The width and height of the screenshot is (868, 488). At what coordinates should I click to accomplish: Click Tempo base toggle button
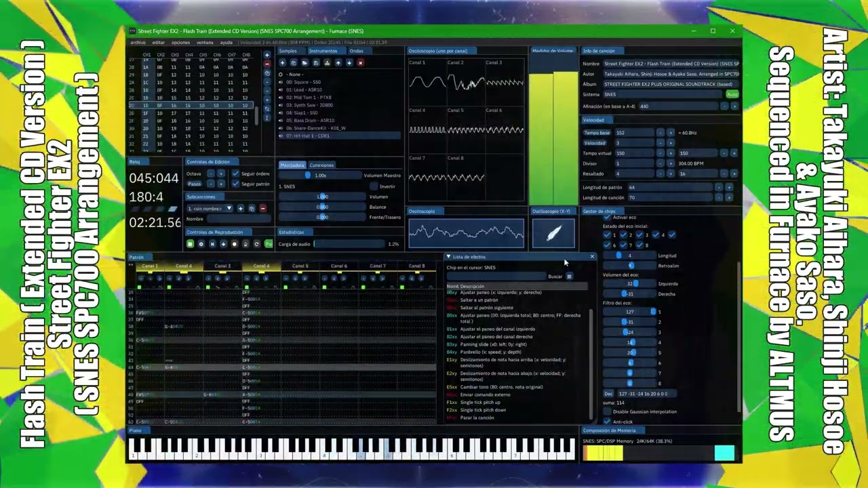coord(597,133)
